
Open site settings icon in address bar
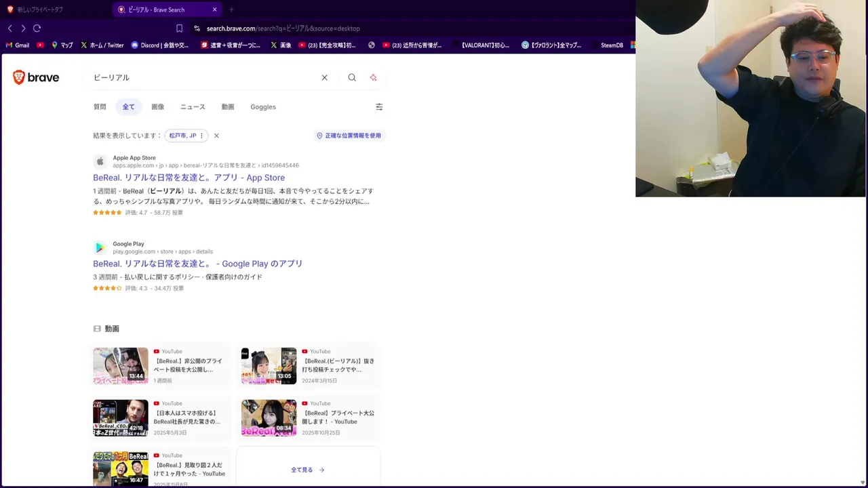(x=197, y=28)
